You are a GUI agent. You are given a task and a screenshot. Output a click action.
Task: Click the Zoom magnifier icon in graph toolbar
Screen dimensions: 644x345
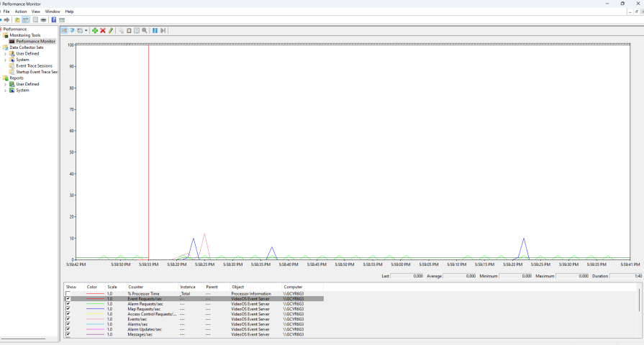point(145,30)
